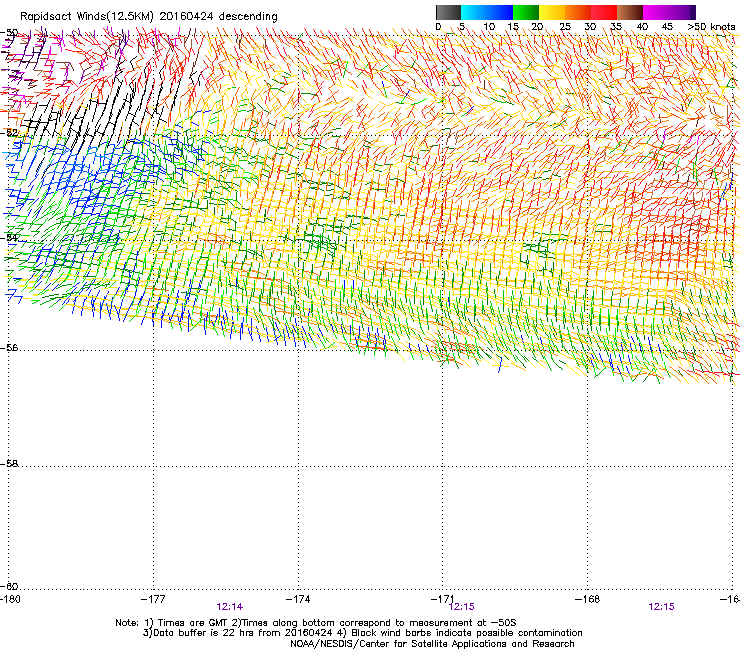Image resolution: width=740 pixels, height=650 pixels.
Task: Click the -174 longitude axis label
Action: (x=298, y=599)
